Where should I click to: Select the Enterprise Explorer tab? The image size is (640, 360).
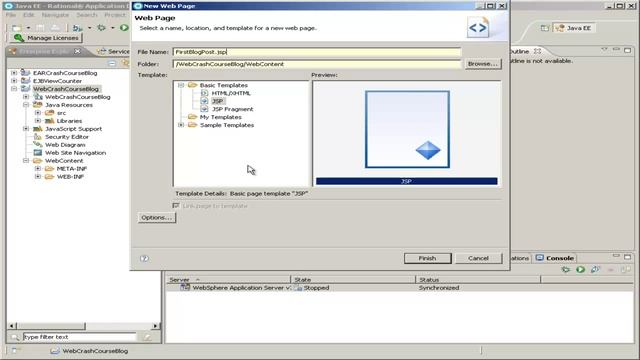(x=45, y=51)
